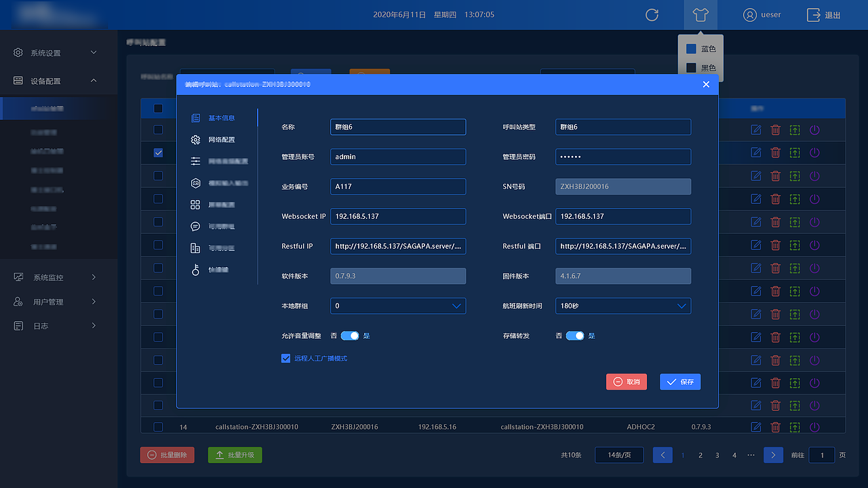Click the 管理员账号 field containing admin
The height and width of the screenshot is (488, 868).
pyautogui.click(x=398, y=157)
